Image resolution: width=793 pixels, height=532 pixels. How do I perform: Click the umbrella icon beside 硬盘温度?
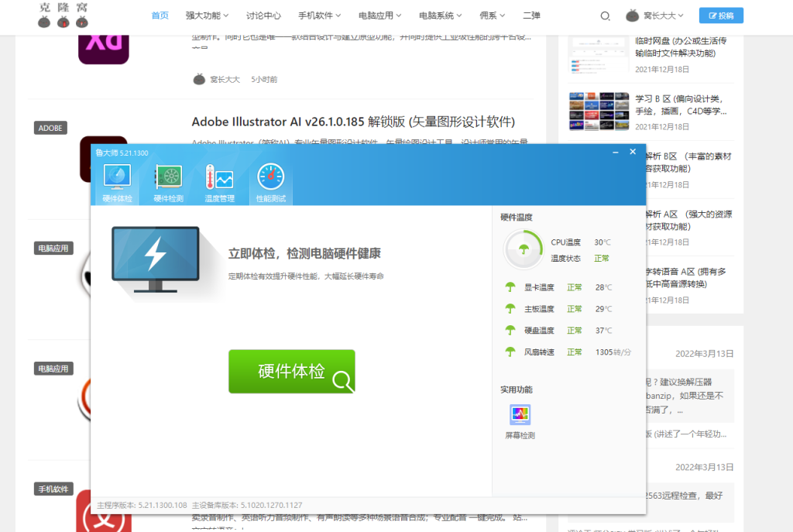point(510,330)
